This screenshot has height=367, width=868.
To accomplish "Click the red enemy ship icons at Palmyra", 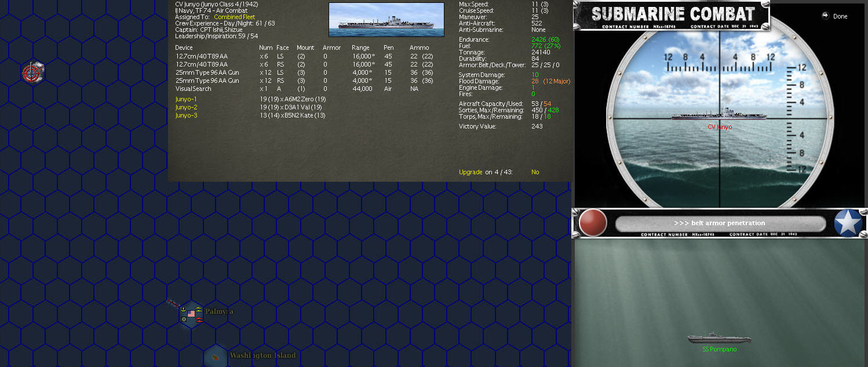I will click(x=199, y=320).
